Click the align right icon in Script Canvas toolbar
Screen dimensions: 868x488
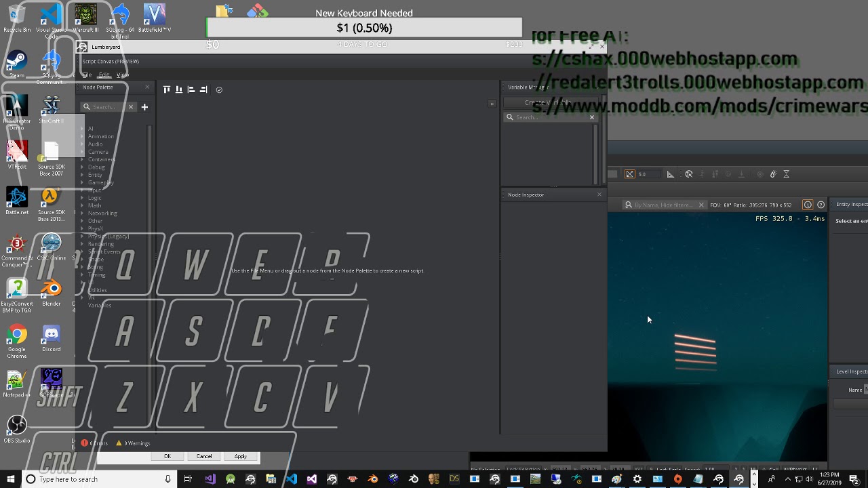(x=203, y=89)
